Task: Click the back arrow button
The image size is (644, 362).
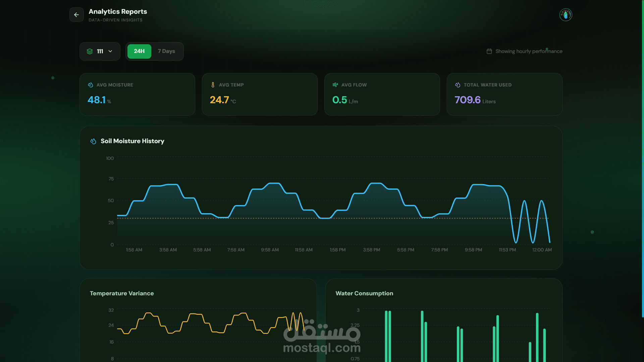Action: coord(76,15)
